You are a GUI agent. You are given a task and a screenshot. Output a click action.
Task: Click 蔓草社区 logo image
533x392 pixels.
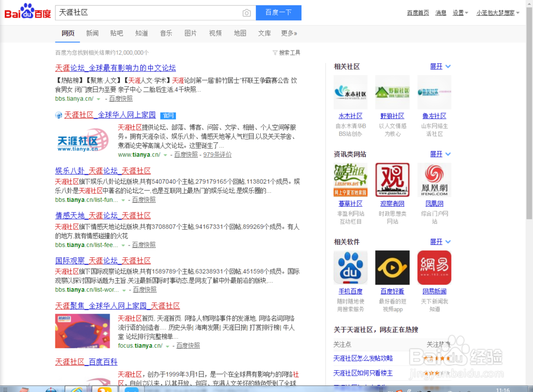click(x=351, y=180)
